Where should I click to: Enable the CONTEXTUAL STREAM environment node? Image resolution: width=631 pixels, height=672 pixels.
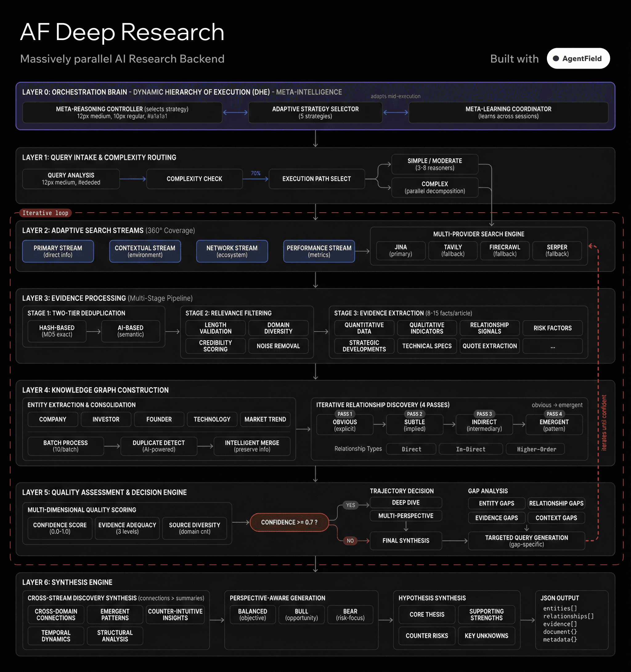(x=145, y=251)
